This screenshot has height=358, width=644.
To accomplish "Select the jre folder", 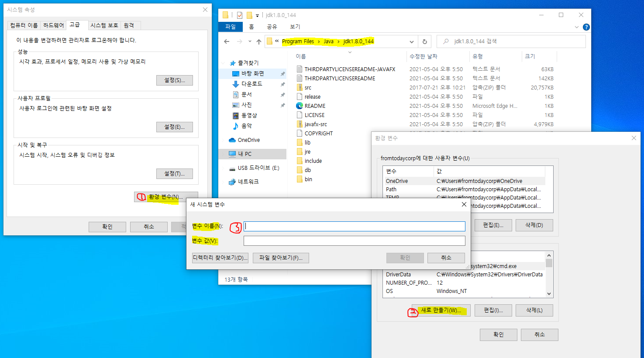I will [x=307, y=152].
